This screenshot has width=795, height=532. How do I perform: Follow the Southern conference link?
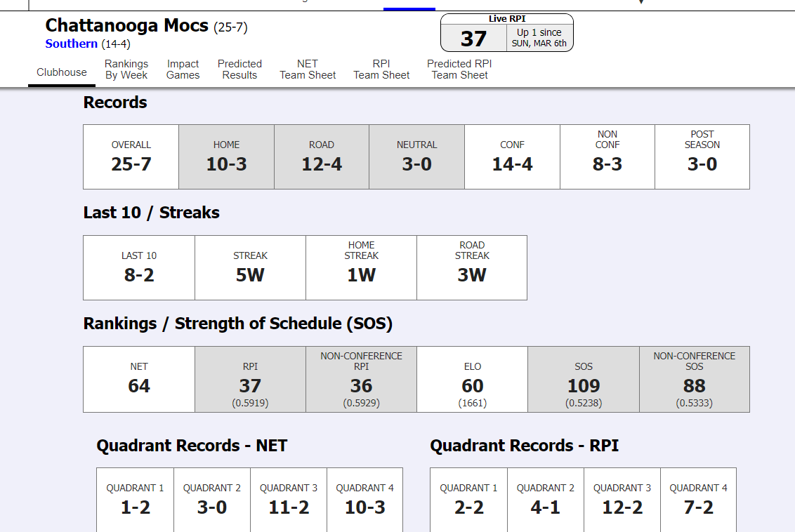(72, 44)
